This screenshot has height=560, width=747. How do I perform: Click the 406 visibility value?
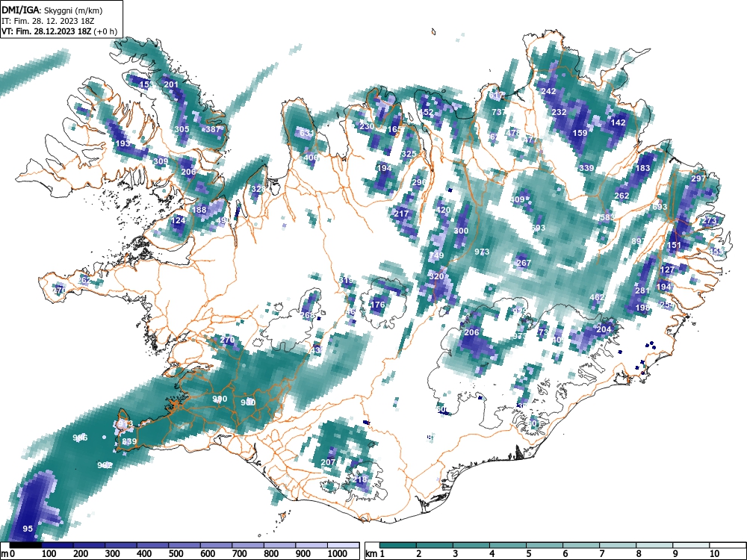(311, 158)
